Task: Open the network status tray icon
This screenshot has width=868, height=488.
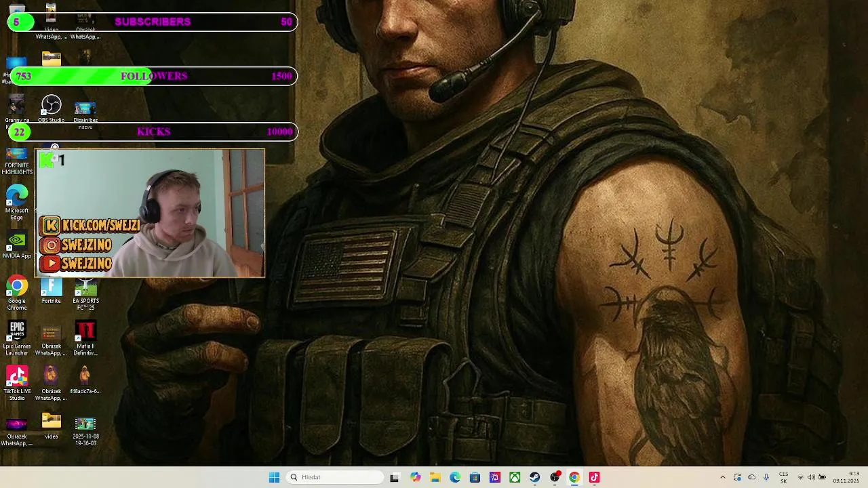Action: [x=800, y=477]
